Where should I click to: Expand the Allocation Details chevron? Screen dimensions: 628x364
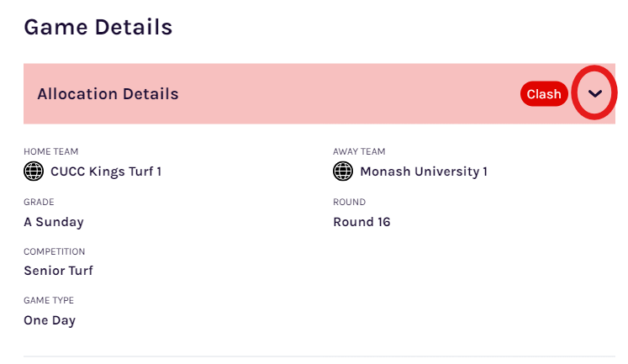pos(594,93)
